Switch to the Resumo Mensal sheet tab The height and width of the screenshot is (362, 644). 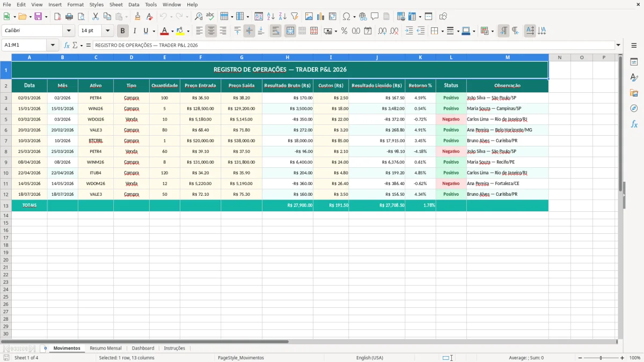point(106,348)
